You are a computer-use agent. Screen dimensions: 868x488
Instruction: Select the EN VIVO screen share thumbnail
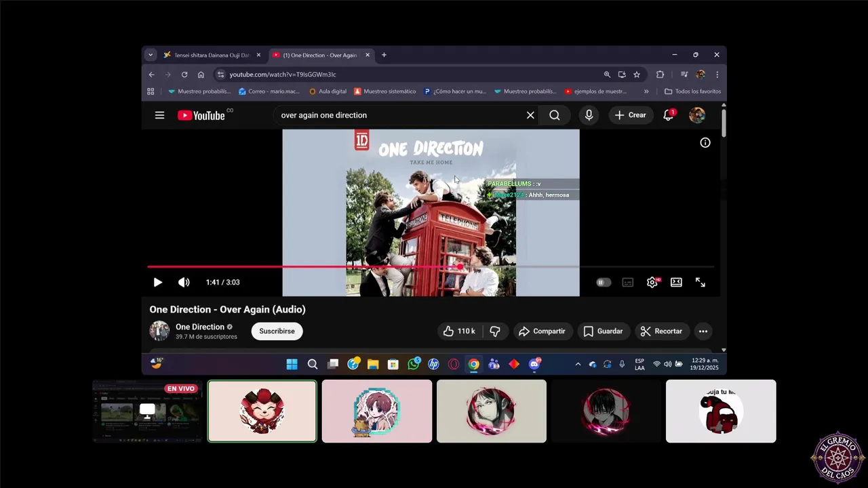click(147, 411)
